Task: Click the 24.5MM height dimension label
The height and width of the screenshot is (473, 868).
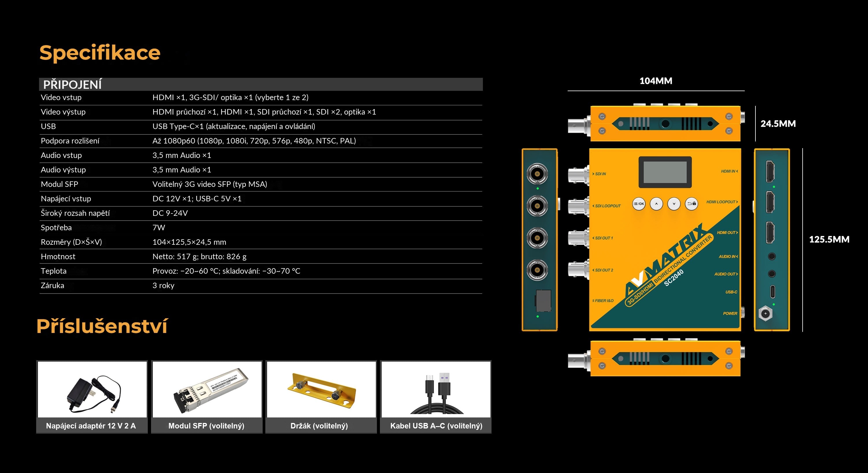Action: point(778,124)
